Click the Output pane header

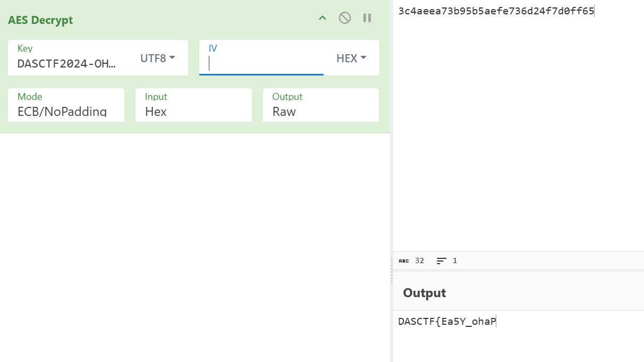[425, 293]
